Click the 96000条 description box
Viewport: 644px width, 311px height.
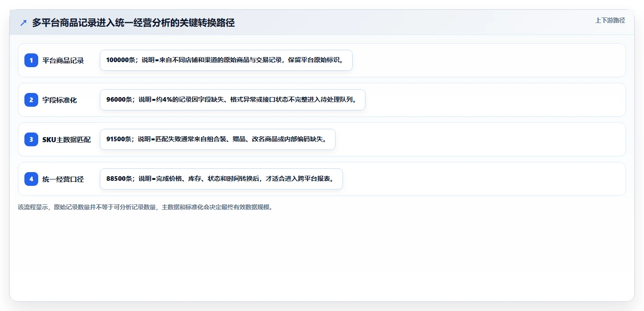pyautogui.click(x=232, y=100)
